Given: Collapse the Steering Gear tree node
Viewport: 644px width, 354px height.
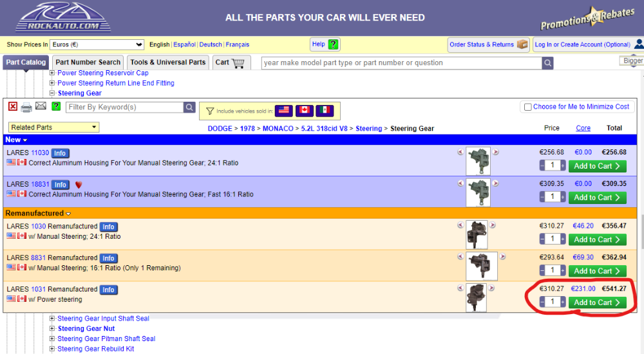Looking at the screenshot, I should (52, 93).
